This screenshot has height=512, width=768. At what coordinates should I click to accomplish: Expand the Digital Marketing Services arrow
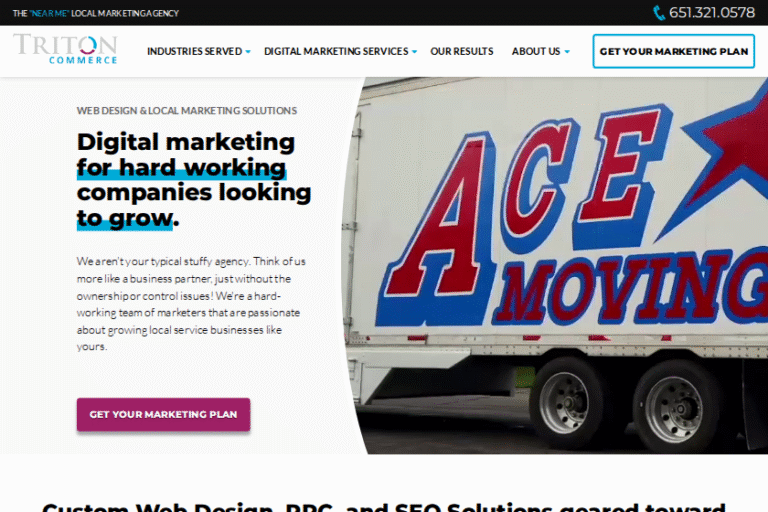click(414, 51)
